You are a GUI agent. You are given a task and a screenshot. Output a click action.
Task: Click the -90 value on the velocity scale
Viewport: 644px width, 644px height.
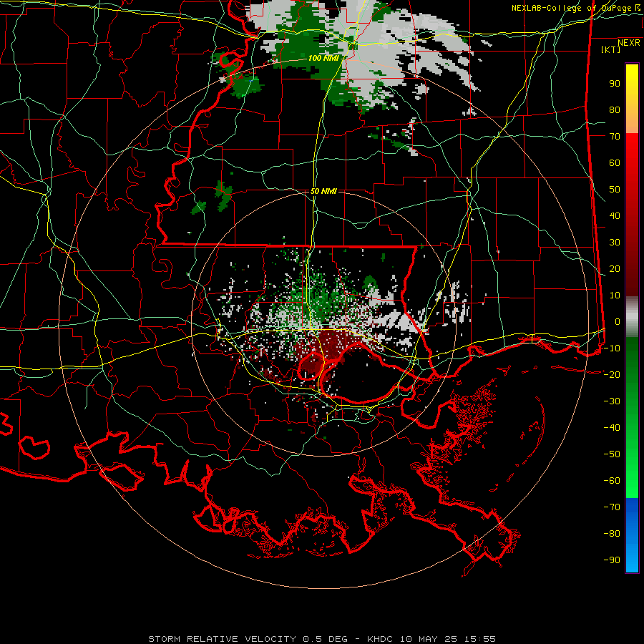click(x=612, y=560)
